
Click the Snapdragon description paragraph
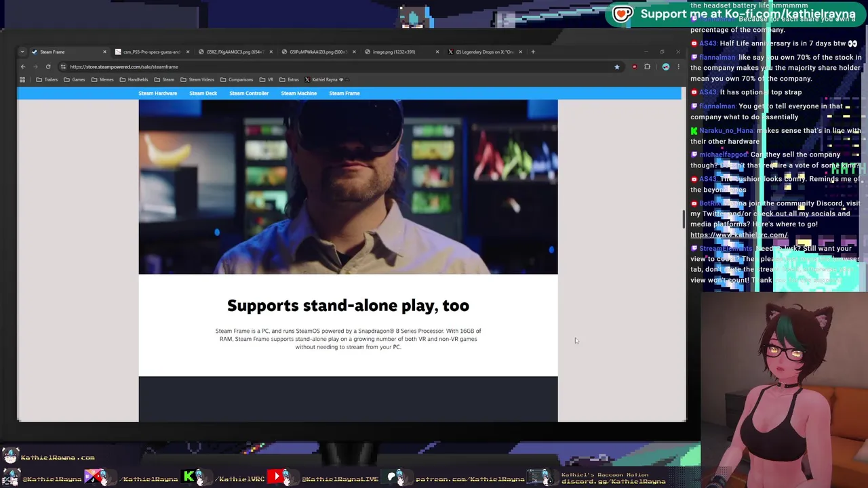tap(348, 339)
